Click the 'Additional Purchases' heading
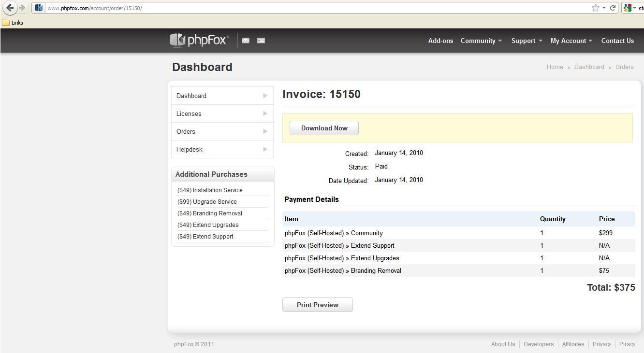This screenshot has width=644, height=353. [211, 174]
